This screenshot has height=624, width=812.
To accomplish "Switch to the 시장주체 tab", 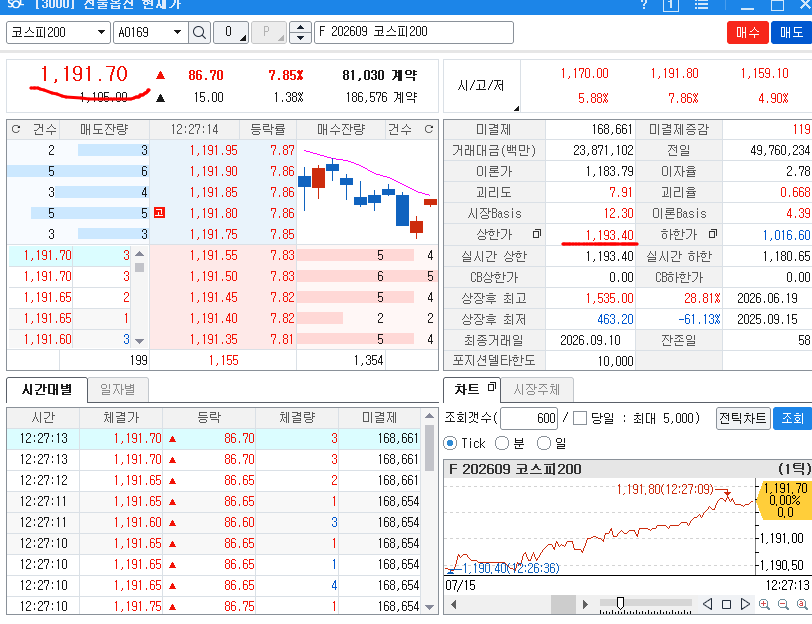I will click(x=536, y=389).
